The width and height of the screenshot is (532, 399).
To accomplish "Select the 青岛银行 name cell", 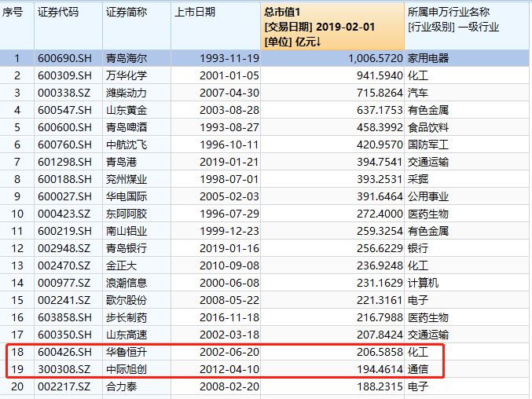I will 137,248.
